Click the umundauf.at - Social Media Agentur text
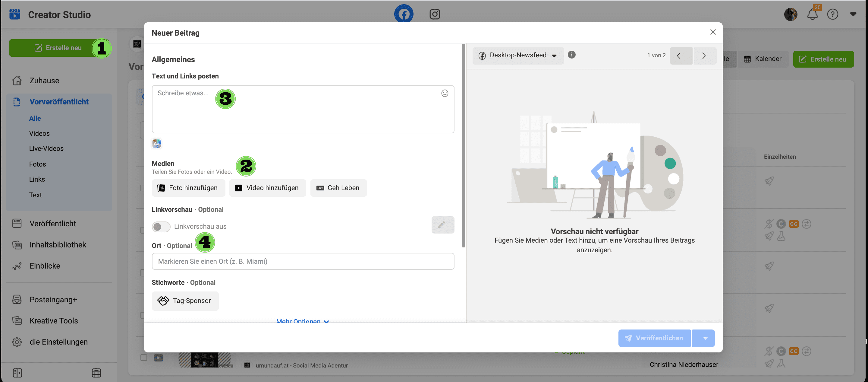The height and width of the screenshot is (382, 868). (302, 365)
